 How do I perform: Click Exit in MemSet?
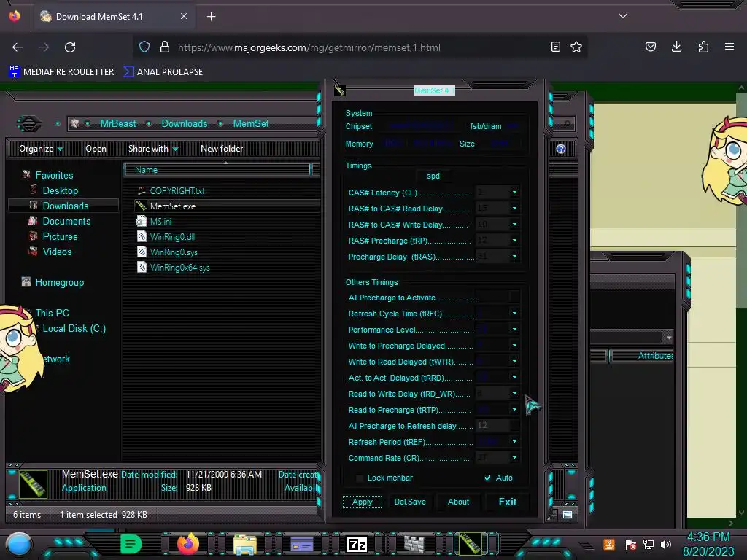(x=508, y=502)
